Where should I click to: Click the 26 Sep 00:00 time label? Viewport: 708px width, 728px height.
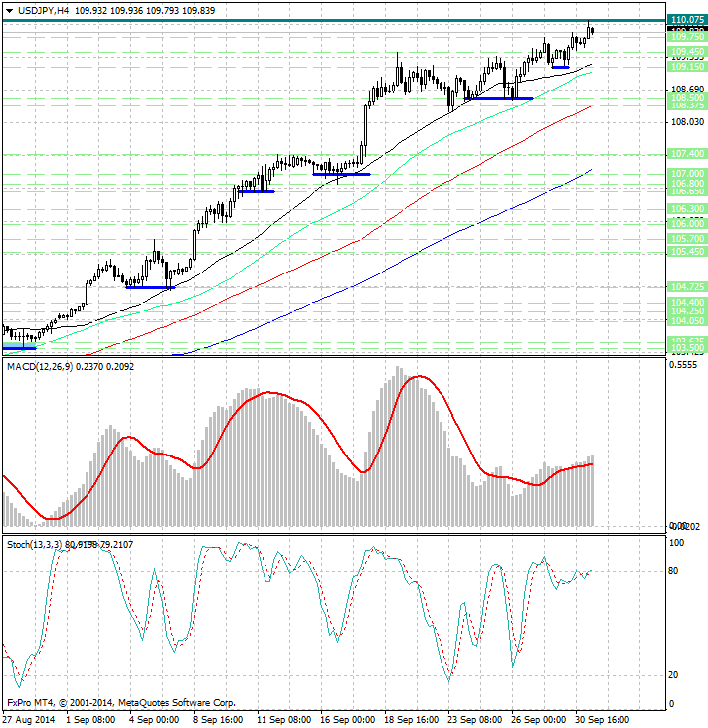[539, 720]
